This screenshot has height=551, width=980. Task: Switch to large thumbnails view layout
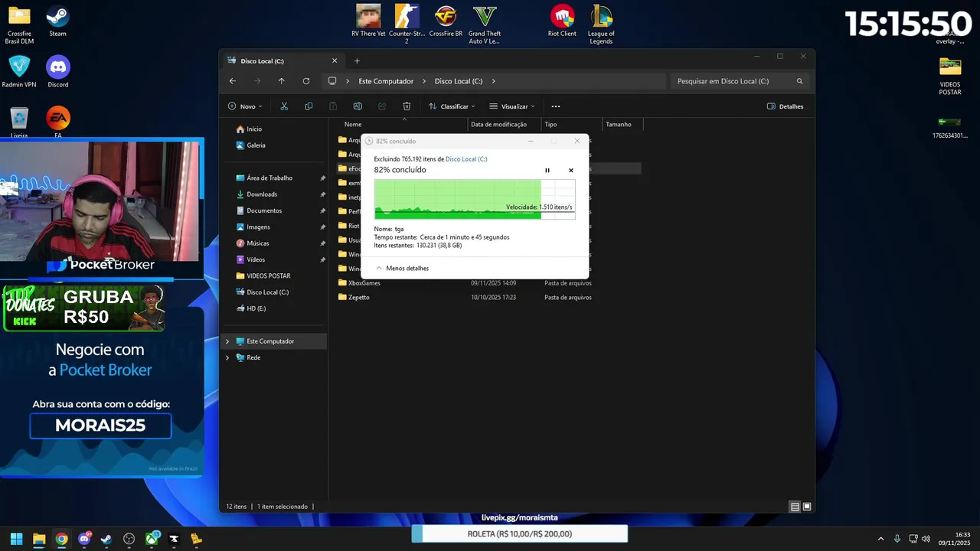coord(806,507)
